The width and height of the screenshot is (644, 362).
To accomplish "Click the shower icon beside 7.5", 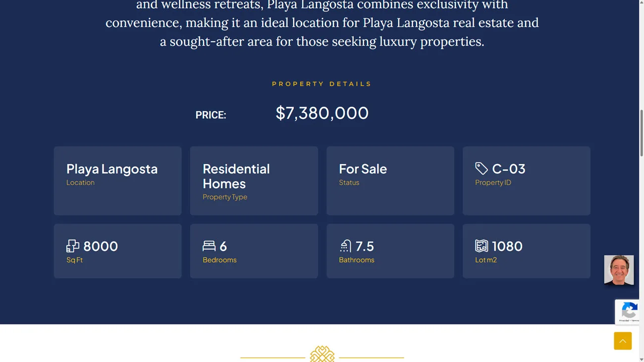I will [x=345, y=246].
